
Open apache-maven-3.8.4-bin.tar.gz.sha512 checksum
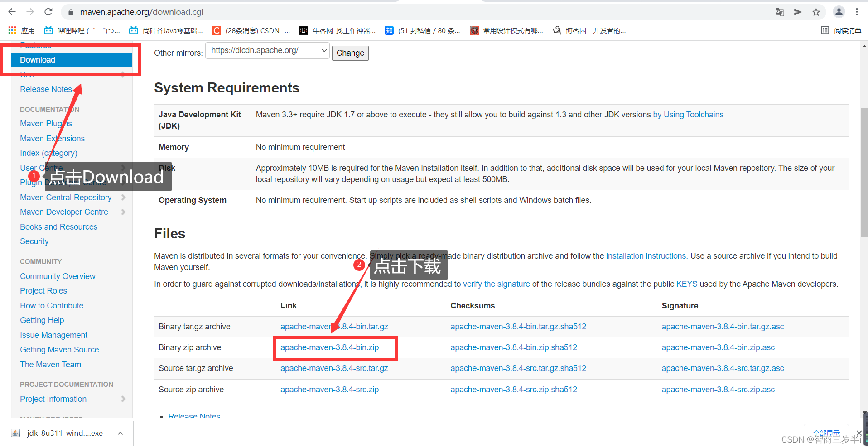pyautogui.click(x=518, y=327)
